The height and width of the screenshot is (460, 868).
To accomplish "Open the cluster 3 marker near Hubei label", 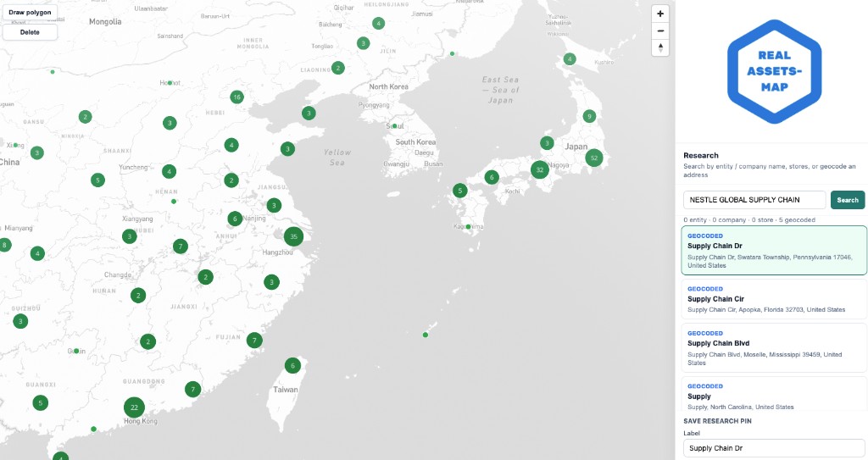I will tap(130, 236).
